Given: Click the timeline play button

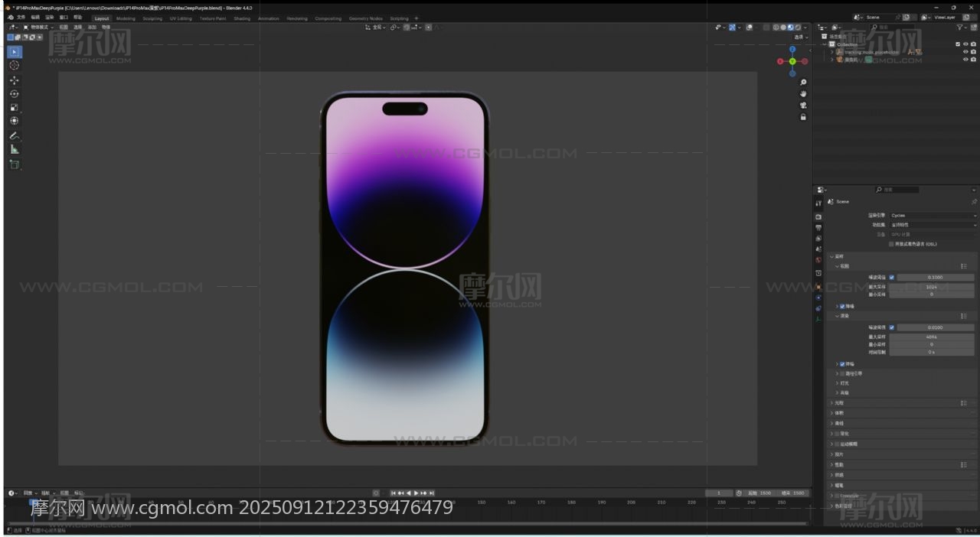Looking at the screenshot, I should tap(416, 493).
